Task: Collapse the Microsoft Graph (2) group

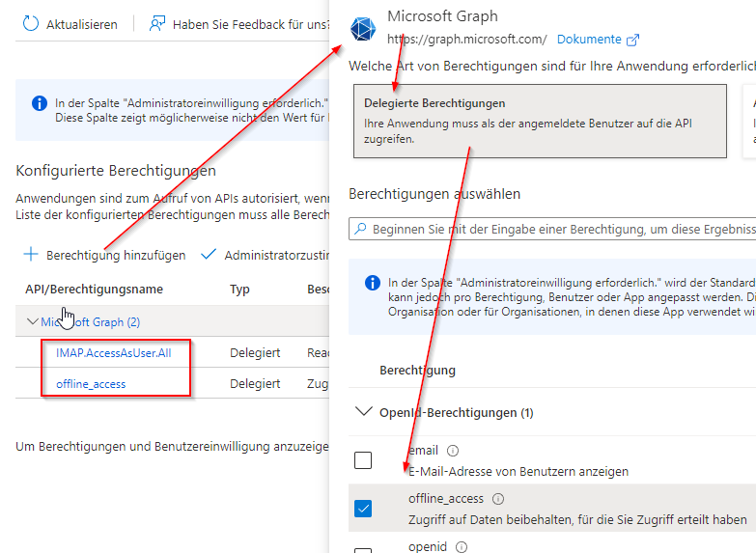Action: coord(34,321)
